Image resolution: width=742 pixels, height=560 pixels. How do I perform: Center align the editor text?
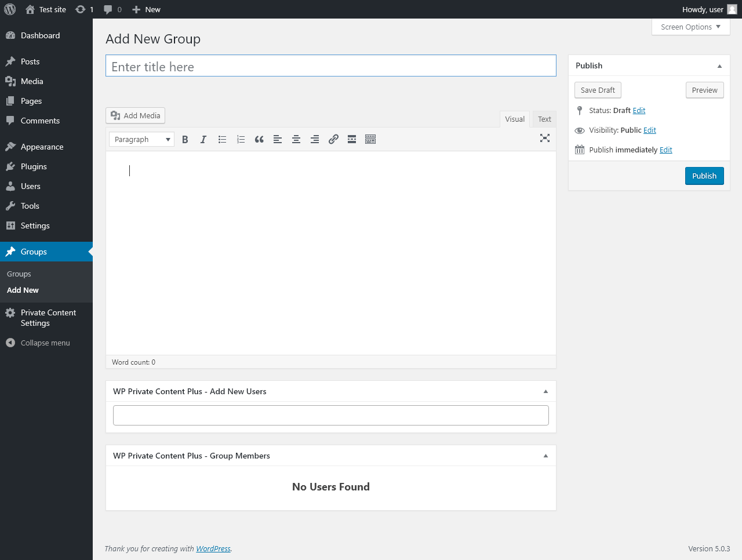[x=296, y=139]
